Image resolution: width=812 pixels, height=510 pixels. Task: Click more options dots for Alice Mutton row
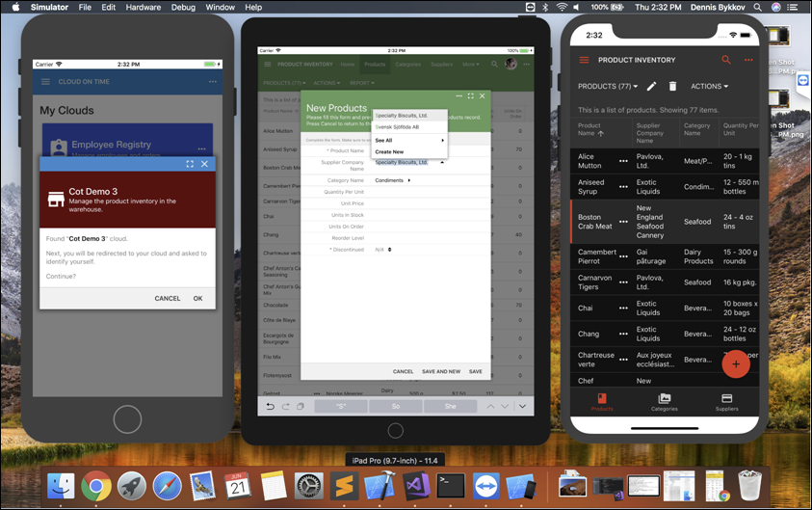623,160
